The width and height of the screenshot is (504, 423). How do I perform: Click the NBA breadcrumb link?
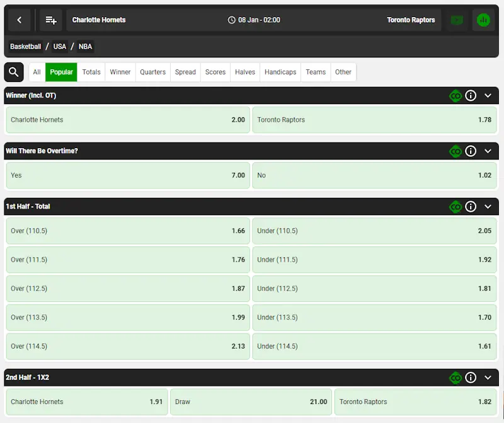(x=85, y=46)
